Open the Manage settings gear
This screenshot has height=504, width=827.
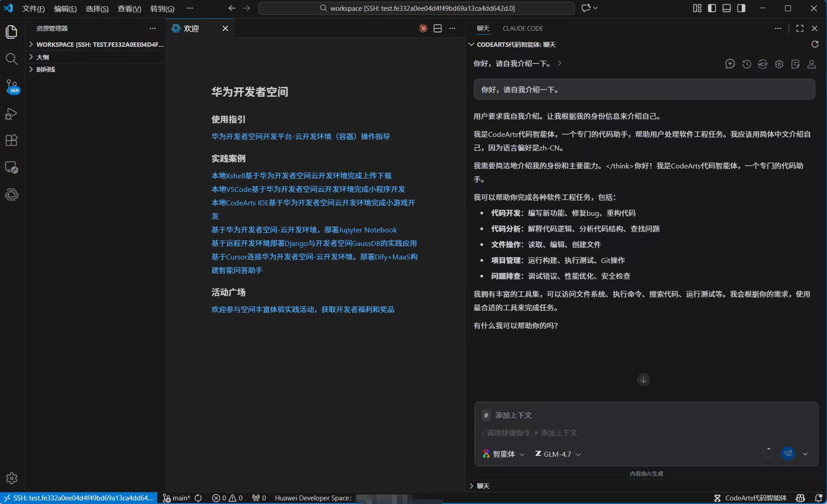(x=12, y=478)
